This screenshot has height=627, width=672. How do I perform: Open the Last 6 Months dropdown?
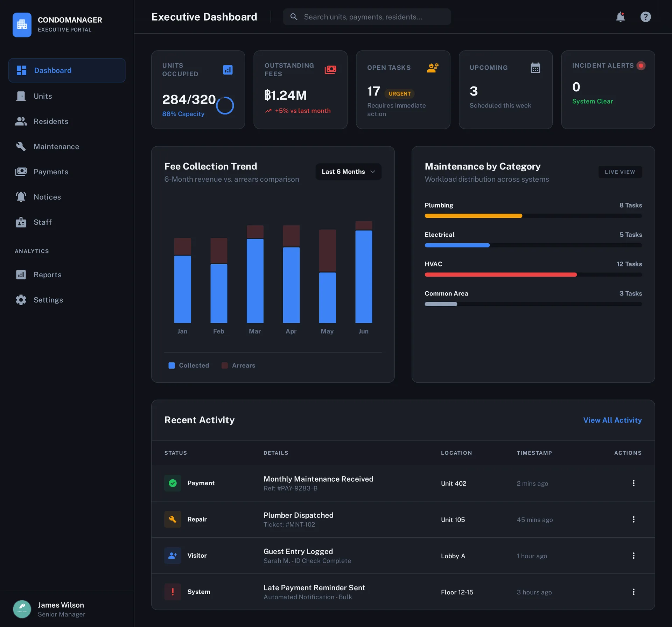coord(348,172)
